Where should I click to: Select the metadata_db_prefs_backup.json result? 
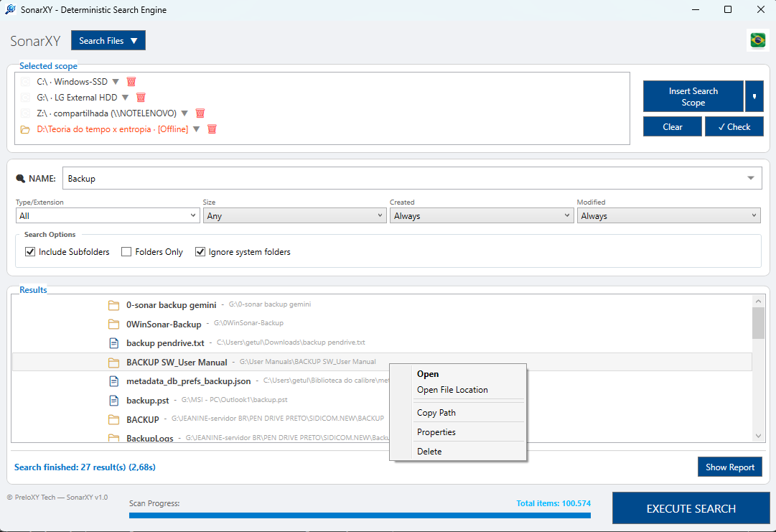pyautogui.click(x=382, y=381)
